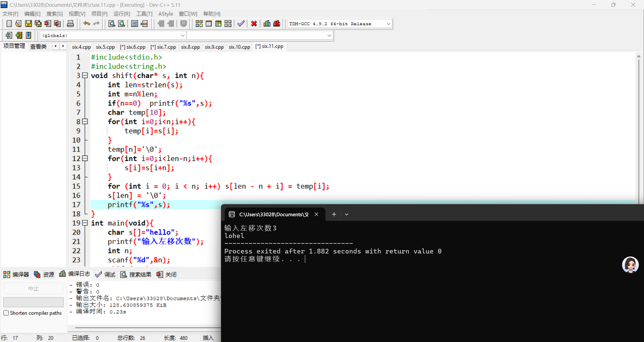Click the Toggle Bookmark toolbar icon

pos(19,35)
